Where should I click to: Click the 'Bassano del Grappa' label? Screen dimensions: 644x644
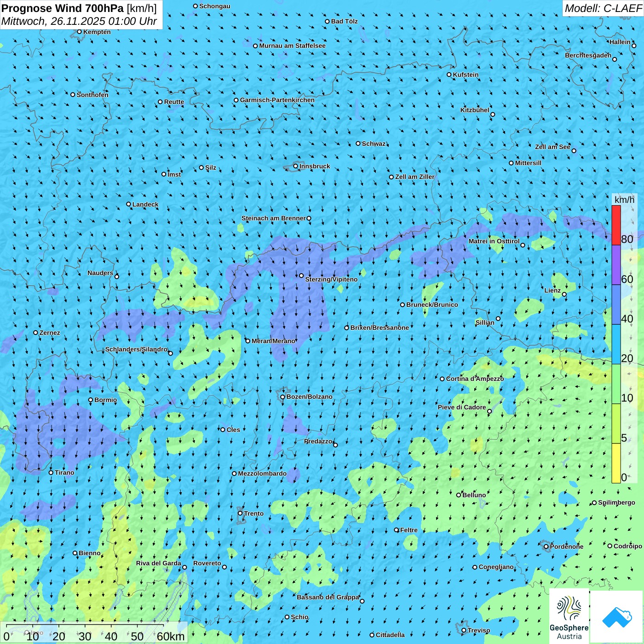coord(328,597)
